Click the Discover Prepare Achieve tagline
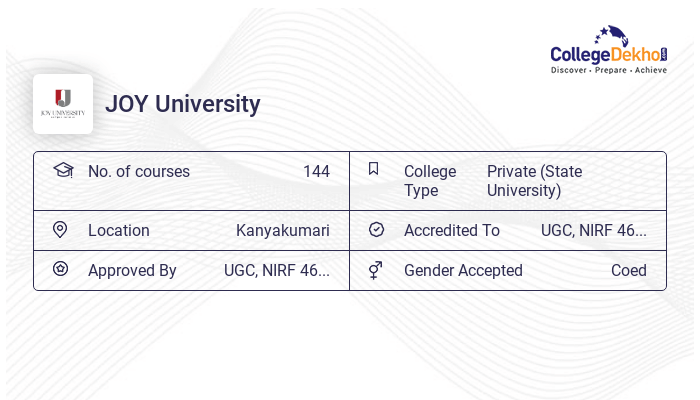The image size is (700, 400). click(x=608, y=70)
